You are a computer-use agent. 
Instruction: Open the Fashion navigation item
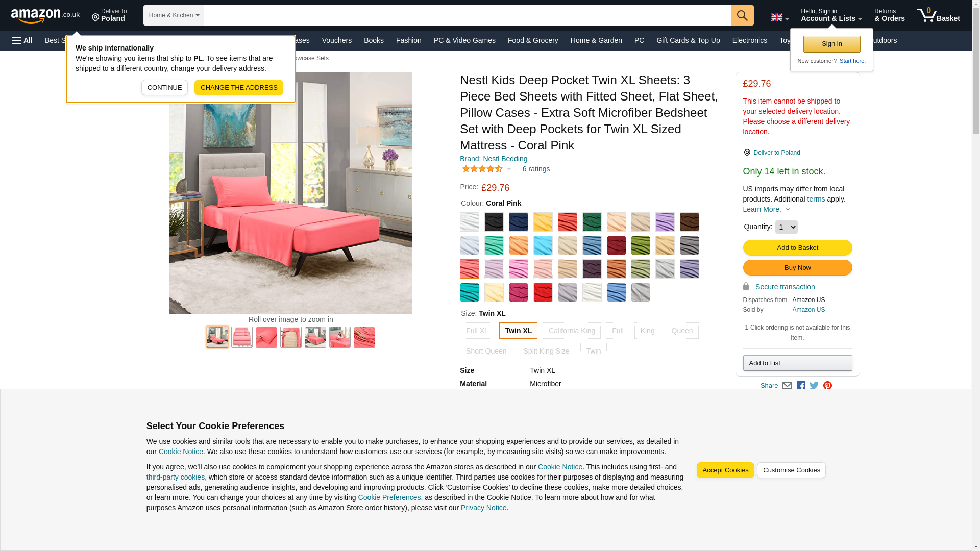point(409,40)
